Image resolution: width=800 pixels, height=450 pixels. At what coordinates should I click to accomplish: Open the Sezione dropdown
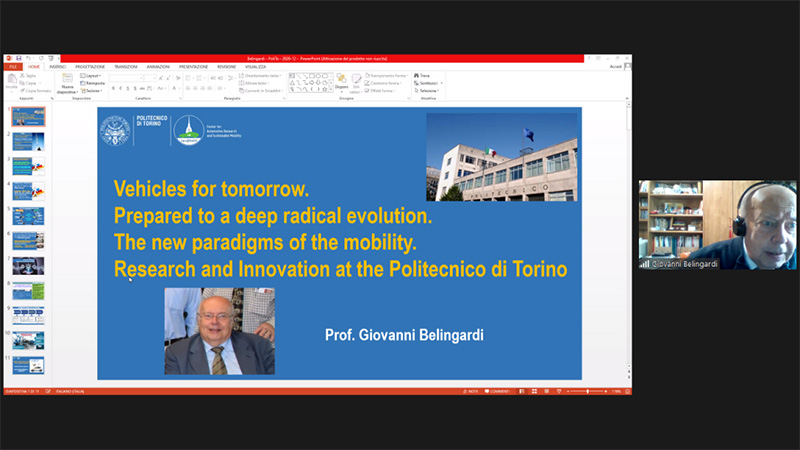91,91
